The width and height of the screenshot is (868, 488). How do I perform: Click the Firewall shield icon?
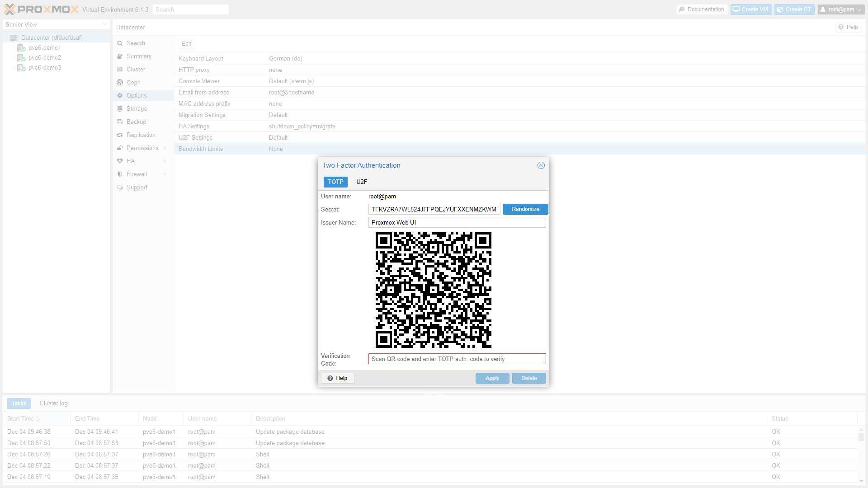(x=120, y=174)
